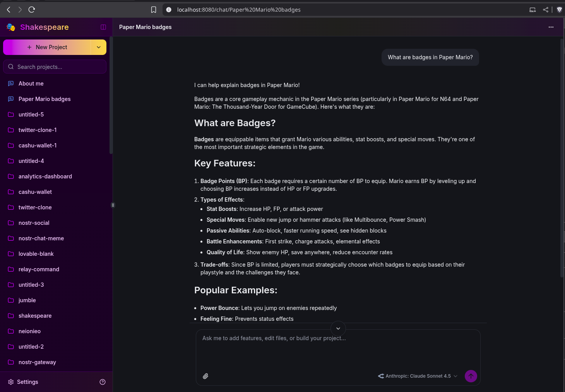The image size is (565, 392).
Task: Click the sidebar resize drag handle
Action: (113, 205)
